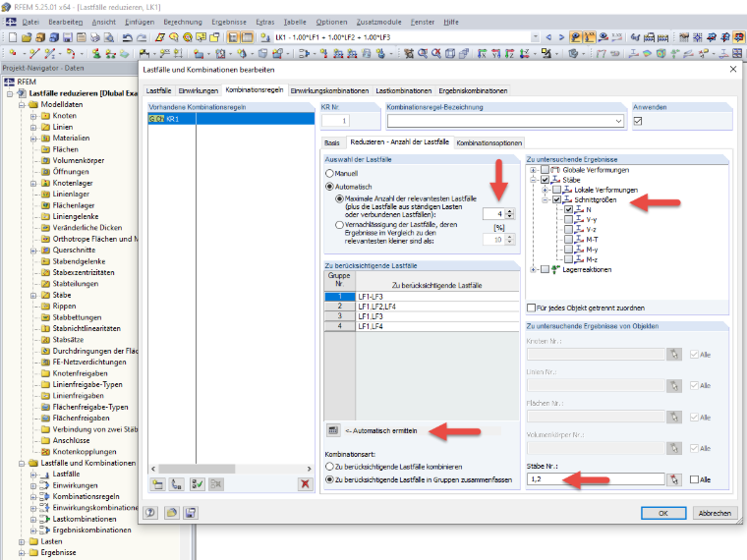747x560 pixels.
Task: Switch to the Lastkombinationen tab
Action: click(x=404, y=90)
